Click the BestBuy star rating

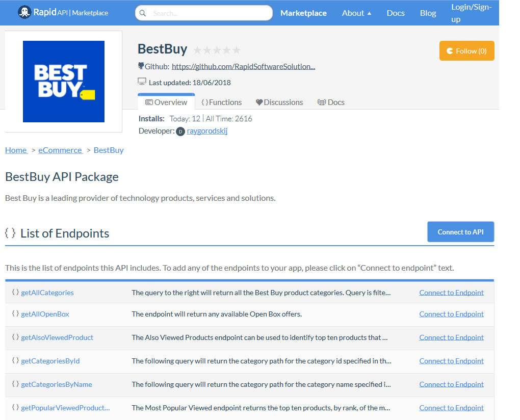click(217, 50)
